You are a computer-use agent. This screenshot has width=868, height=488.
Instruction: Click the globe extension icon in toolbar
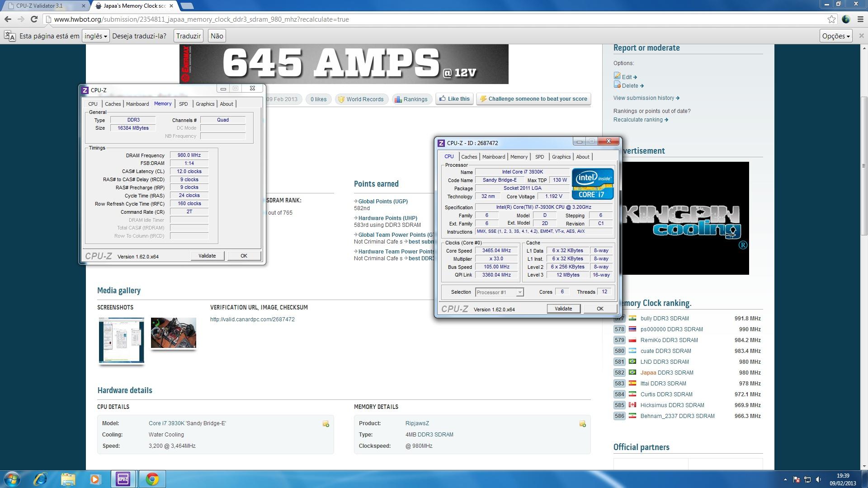click(x=846, y=19)
